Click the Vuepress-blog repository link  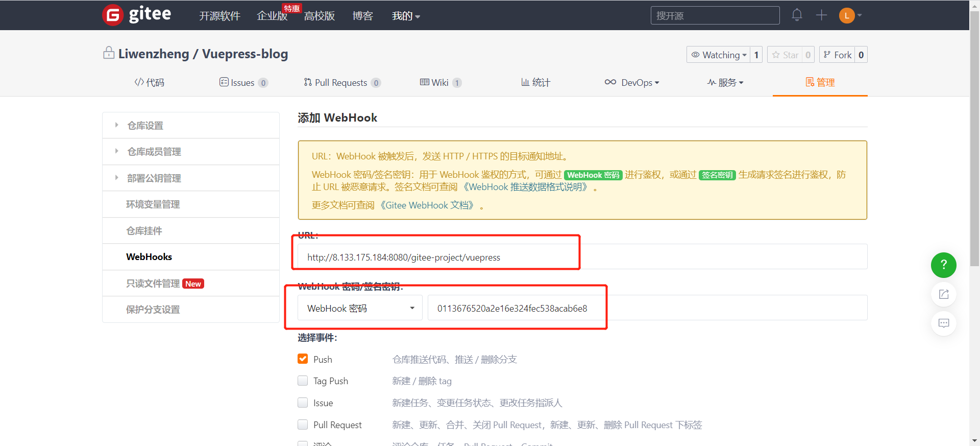pyautogui.click(x=245, y=54)
